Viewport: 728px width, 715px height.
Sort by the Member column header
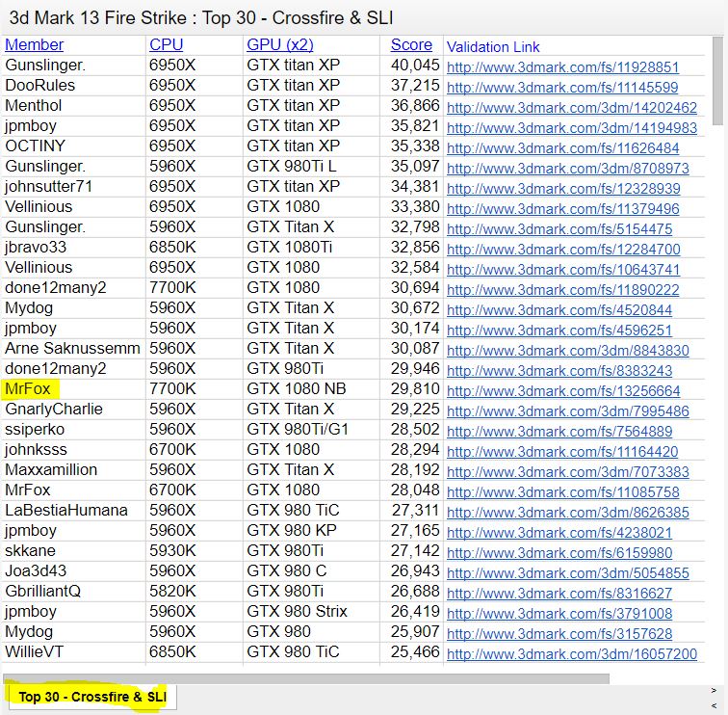coord(34,45)
